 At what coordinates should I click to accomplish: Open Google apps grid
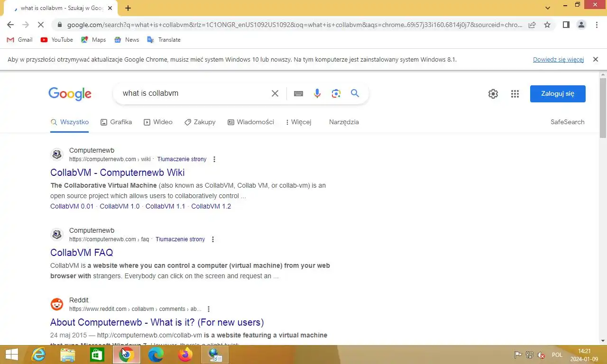click(515, 94)
